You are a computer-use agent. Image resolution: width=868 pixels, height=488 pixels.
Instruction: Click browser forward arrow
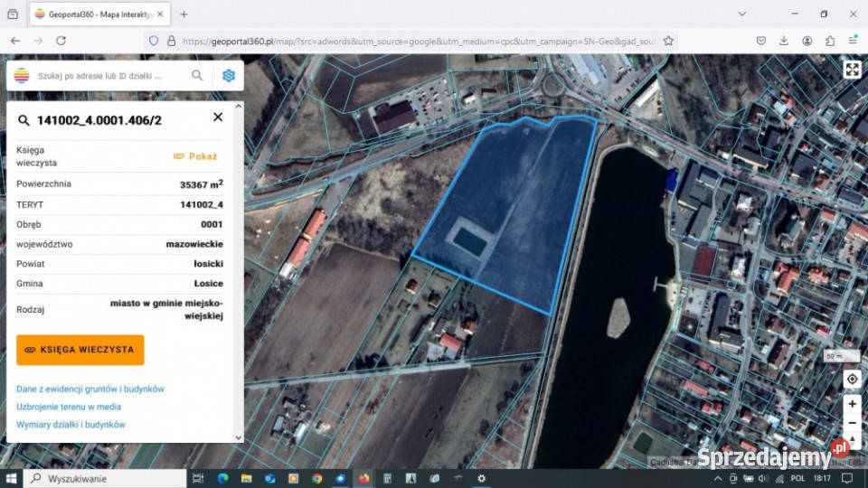click(x=38, y=41)
